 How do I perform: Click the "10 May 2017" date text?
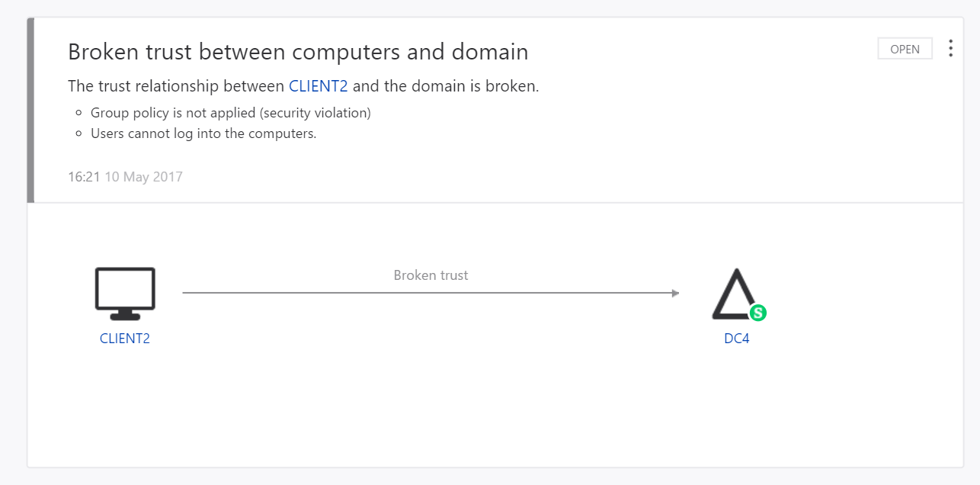[x=144, y=177]
